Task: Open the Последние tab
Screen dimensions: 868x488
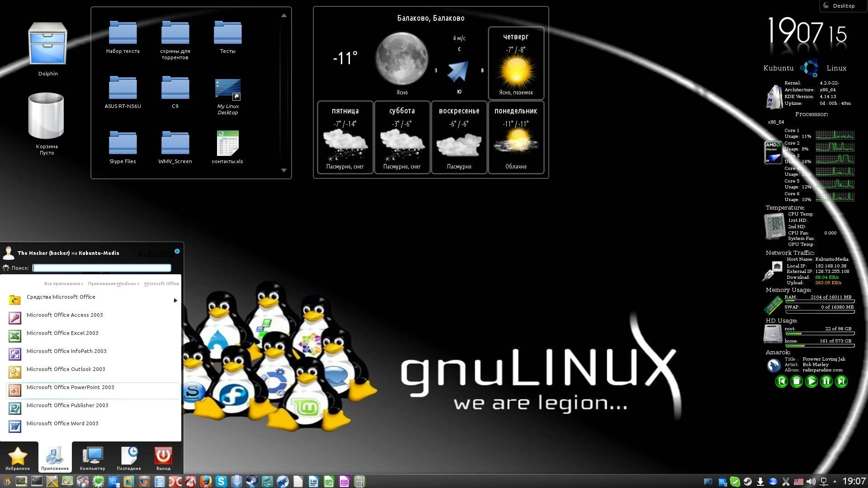Action: tap(129, 458)
